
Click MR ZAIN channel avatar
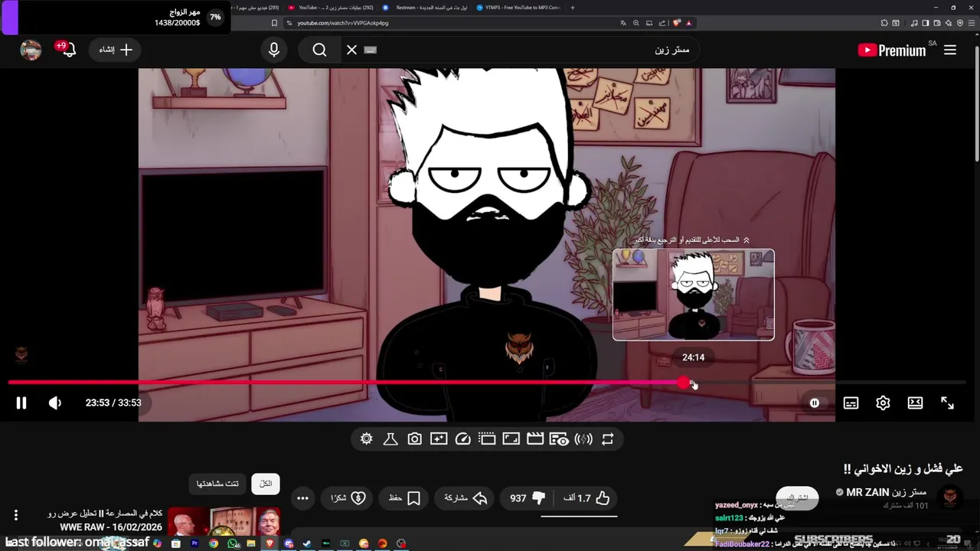click(x=950, y=497)
